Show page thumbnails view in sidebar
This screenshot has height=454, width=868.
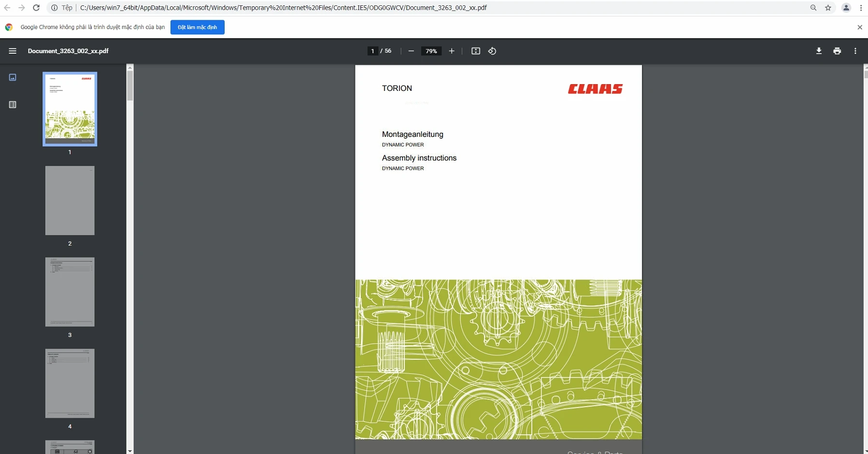click(x=13, y=77)
